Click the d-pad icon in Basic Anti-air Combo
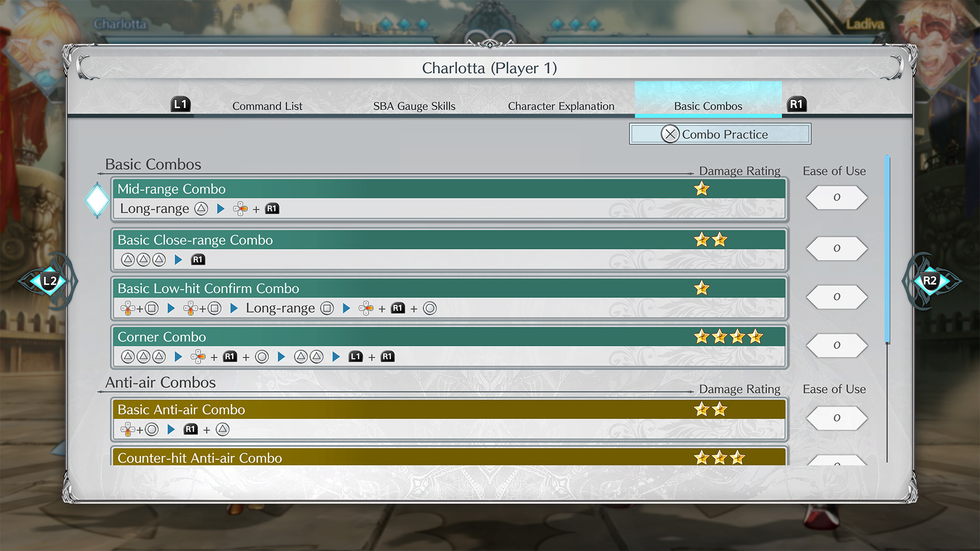Viewport: 980px width, 551px height. pyautogui.click(x=127, y=430)
